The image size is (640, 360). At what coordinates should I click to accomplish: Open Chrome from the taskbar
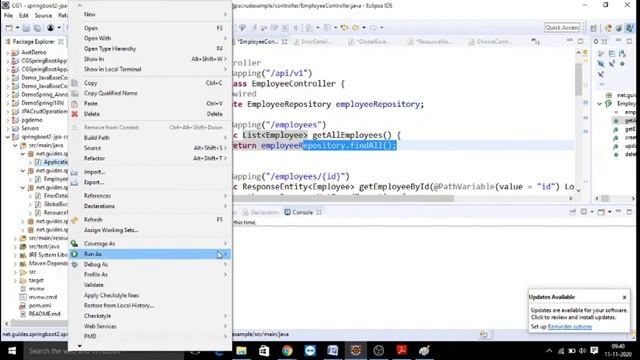[x=287, y=351]
